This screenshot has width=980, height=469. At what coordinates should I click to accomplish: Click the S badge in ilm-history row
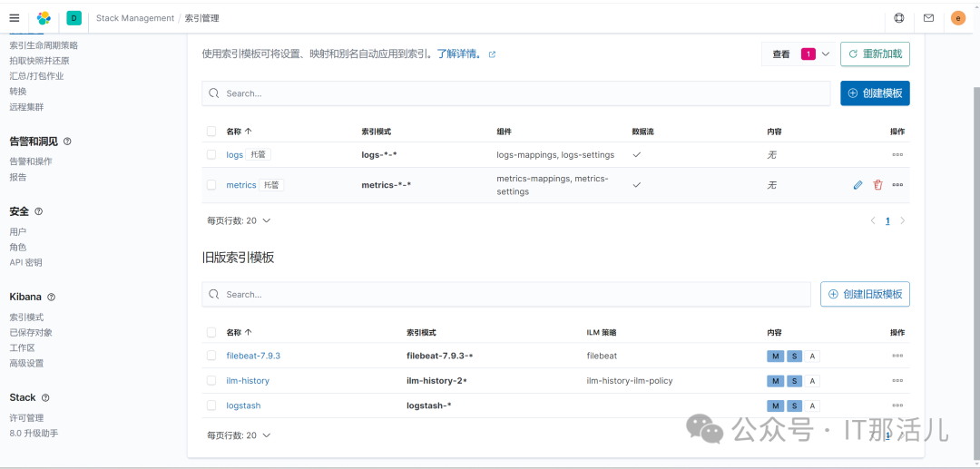pos(794,381)
